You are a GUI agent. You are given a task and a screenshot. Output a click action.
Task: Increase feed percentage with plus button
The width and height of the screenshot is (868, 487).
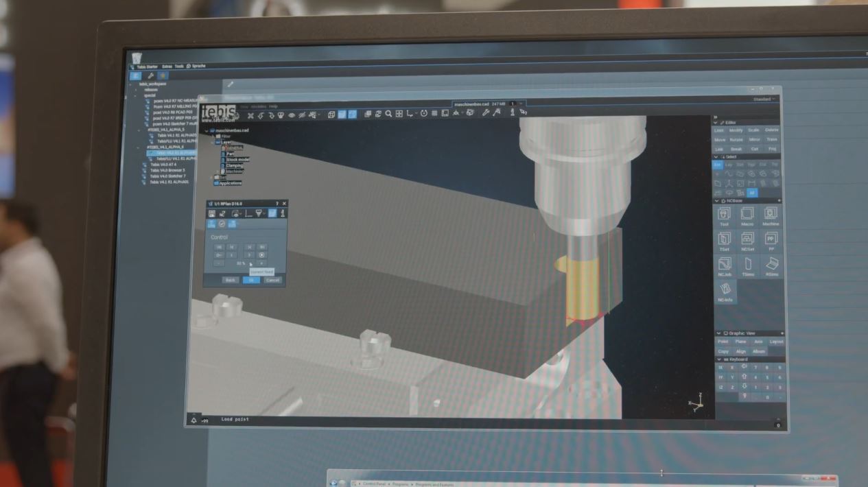point(261,263)
